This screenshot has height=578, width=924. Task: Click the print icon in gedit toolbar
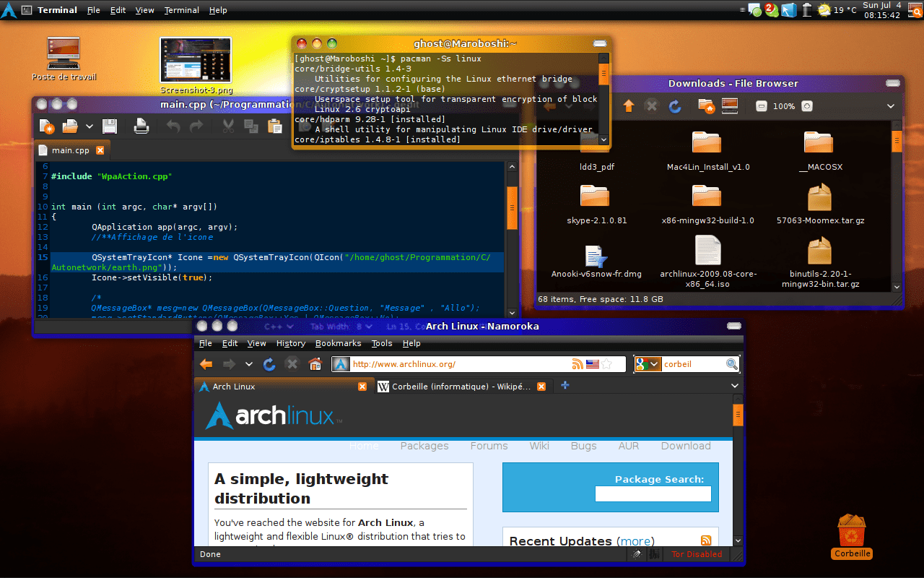pyautogui.click(x=141, y=126)
